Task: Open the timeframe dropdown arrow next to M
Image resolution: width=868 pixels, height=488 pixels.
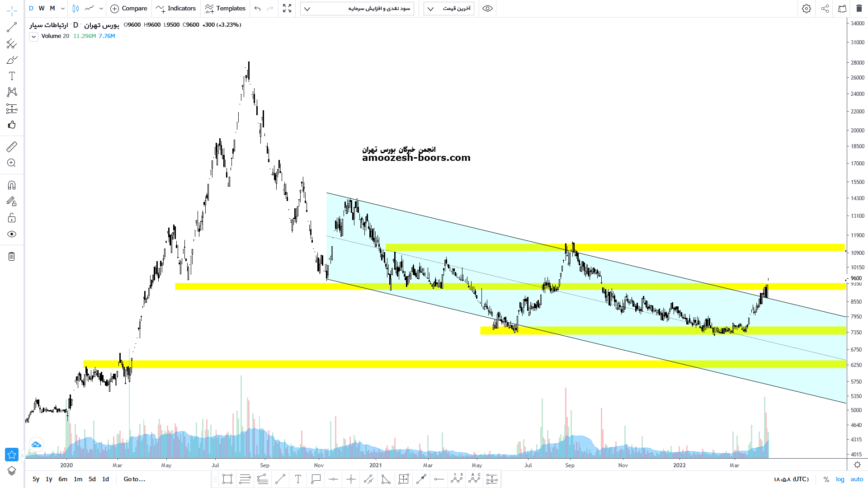Action: click(63, 9)
